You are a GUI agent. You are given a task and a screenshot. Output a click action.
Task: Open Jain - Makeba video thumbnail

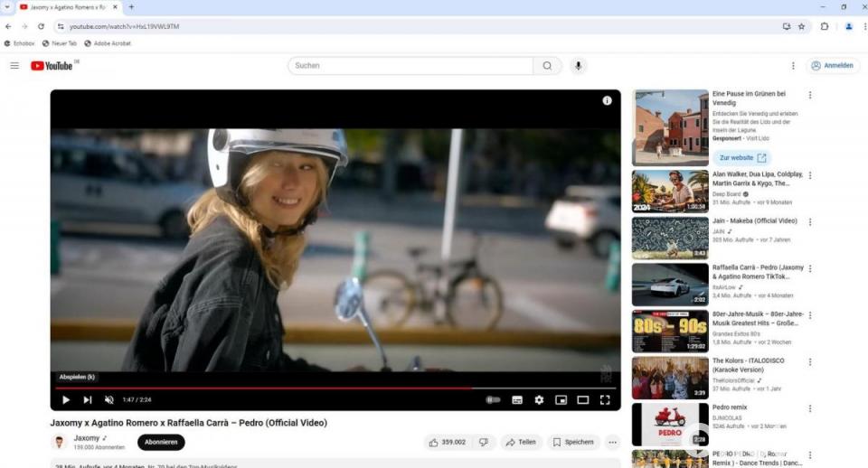[670, 238]
